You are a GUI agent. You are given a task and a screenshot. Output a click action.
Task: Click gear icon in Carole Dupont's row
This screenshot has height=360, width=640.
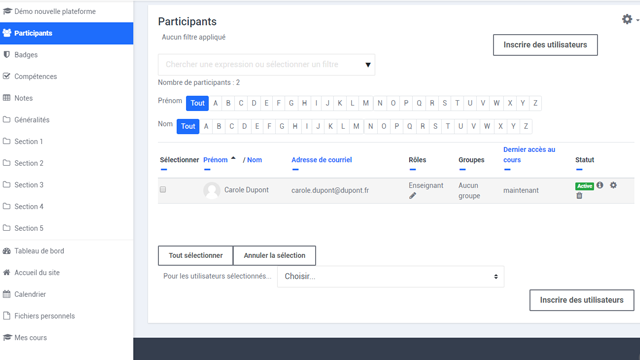coord(613,185)
